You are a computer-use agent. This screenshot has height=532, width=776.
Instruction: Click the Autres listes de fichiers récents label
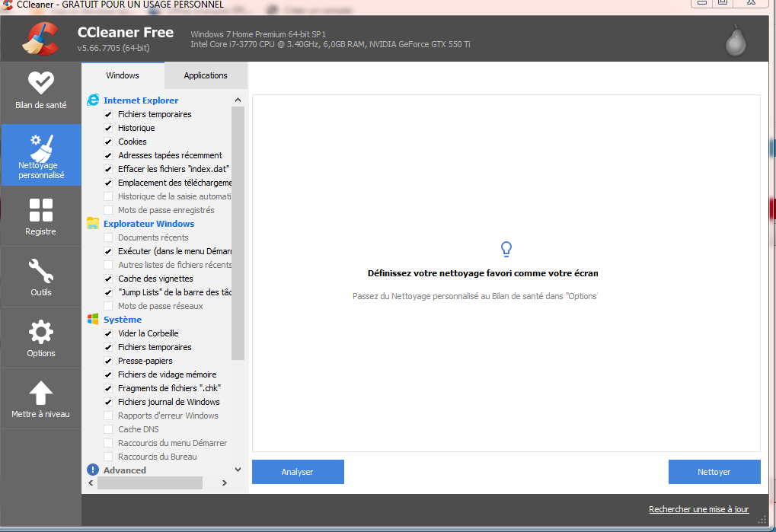[174, 265]
